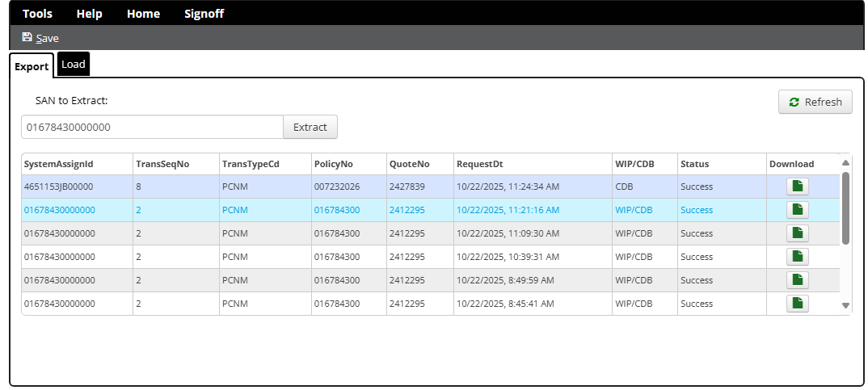This screenshot has height=390, width=868.
Task: Go to the Home menu item
Action: pos(143,14)
